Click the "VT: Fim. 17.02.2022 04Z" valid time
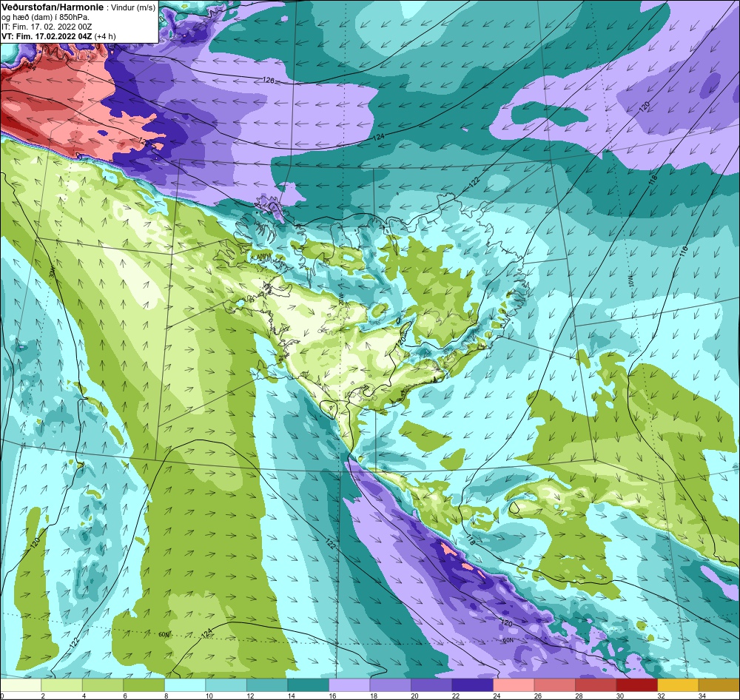The image size is (740, 700). 47,36
